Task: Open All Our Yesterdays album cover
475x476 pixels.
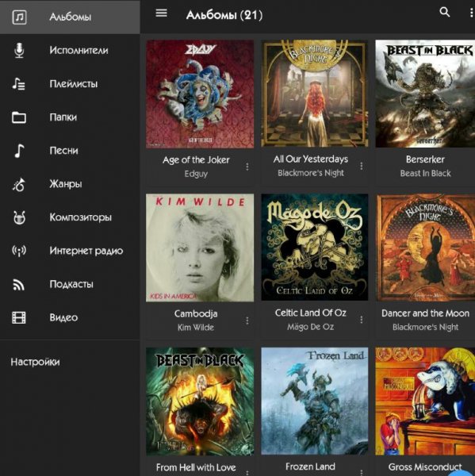Action: tap(315, 94)
